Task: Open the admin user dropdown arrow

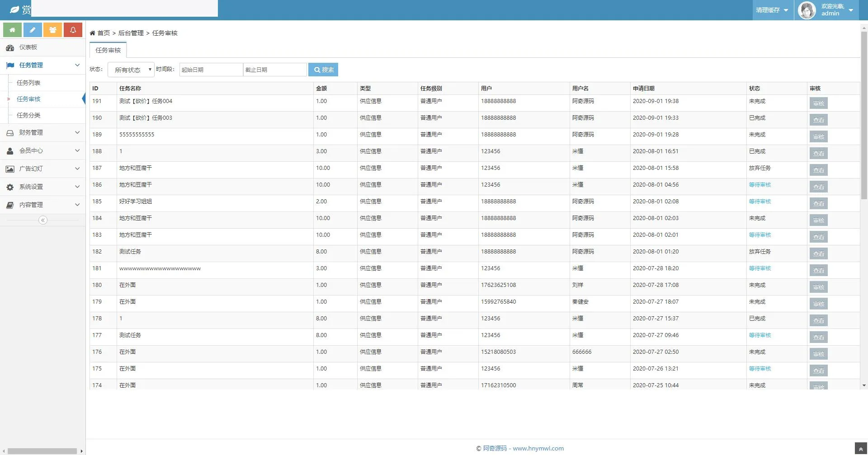Action: tap(851, 10)
